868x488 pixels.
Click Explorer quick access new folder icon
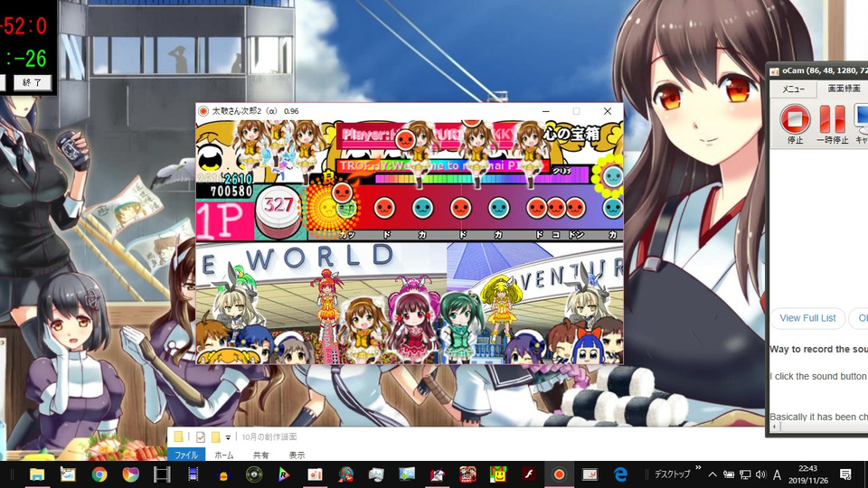pos(215,437)
